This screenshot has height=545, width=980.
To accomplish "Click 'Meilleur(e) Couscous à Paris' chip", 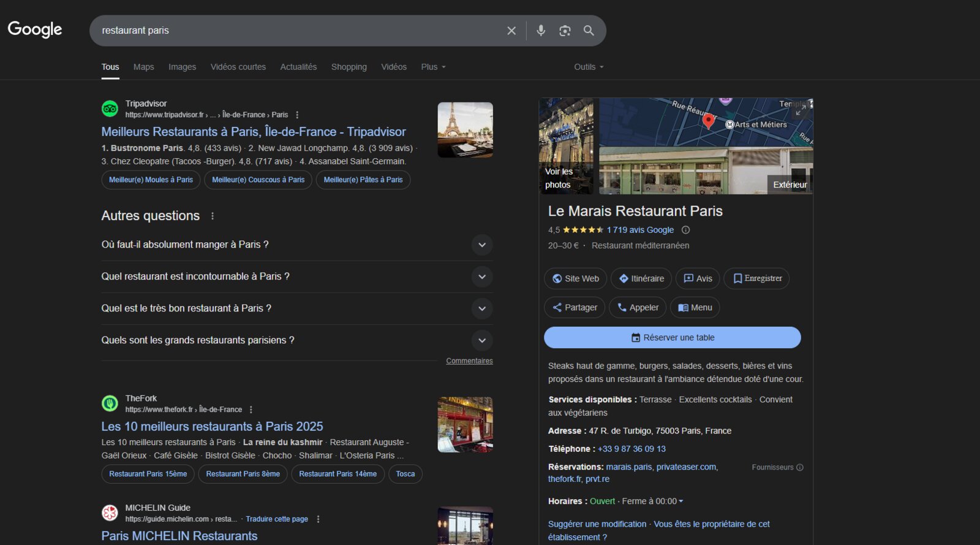I will [x=258, y=180].
